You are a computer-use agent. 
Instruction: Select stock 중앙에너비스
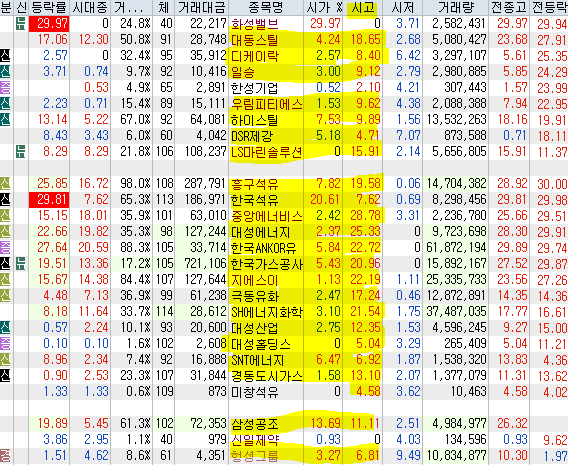pyautogui.click(x=267, y=215)
